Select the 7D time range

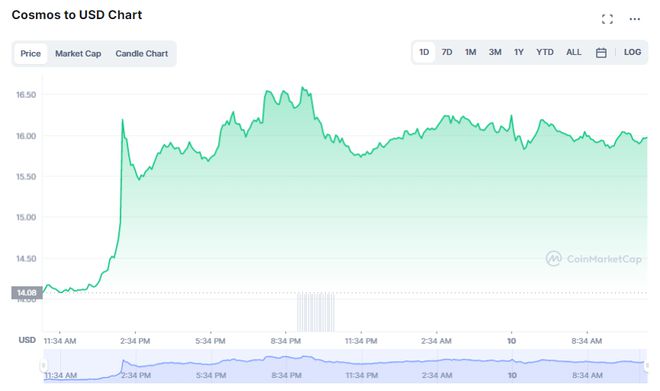pyautogui.click(x=447, y=52)
